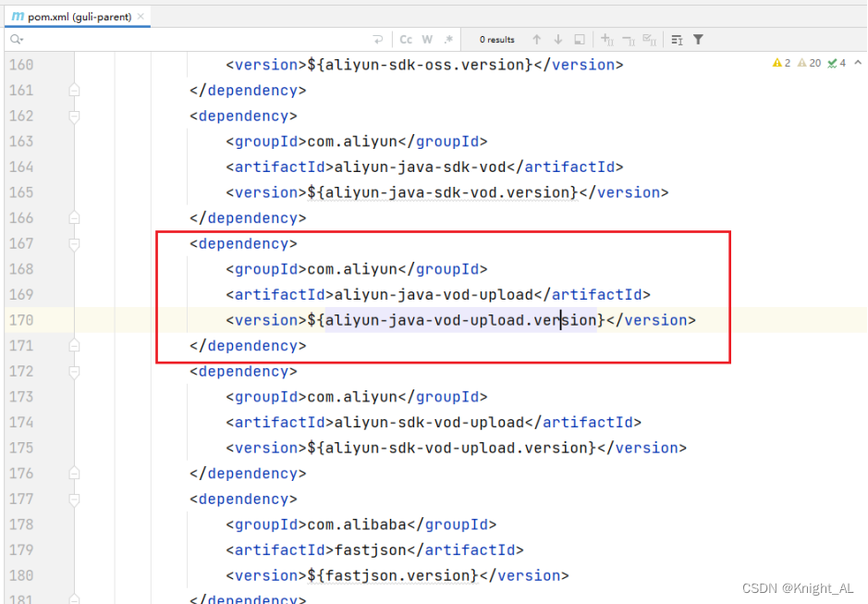Click the yellow warnings count 2 indicator
Screen dimensions: 868x604
point(781,63)
